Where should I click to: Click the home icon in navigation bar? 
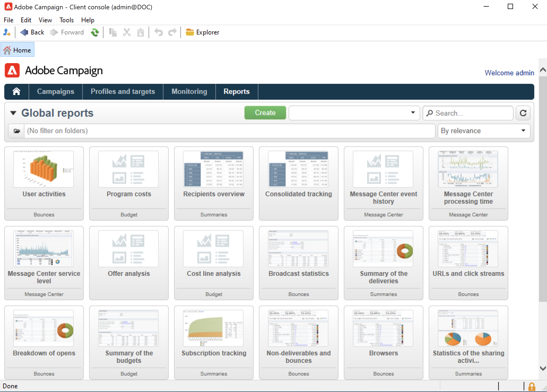click(x=16, y=92)
